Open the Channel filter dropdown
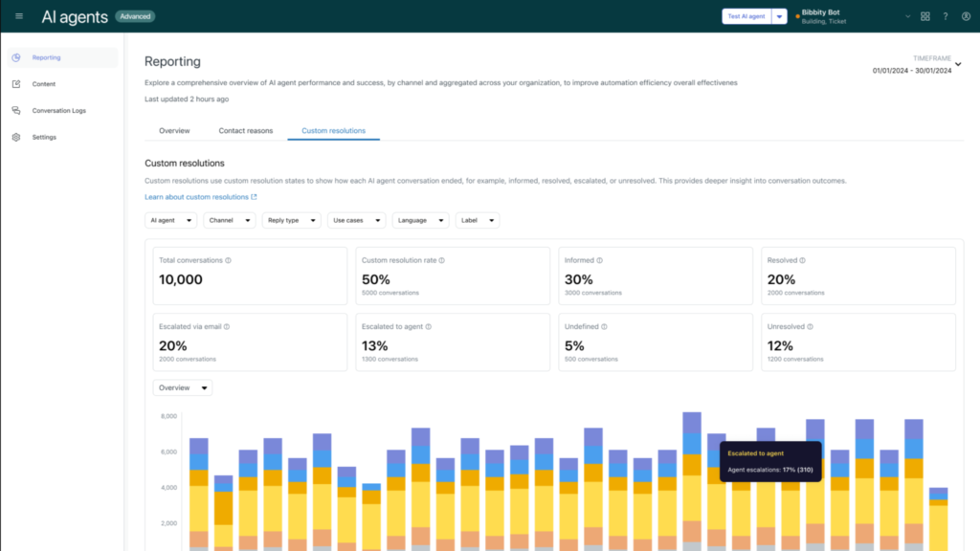 click(230, 220)
